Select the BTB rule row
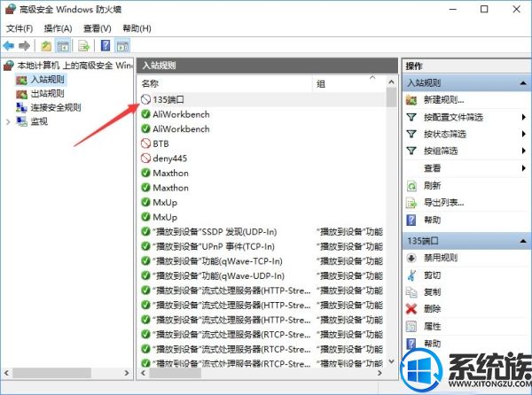The height and width of the screenshot is (395, 532). (262, 143)
